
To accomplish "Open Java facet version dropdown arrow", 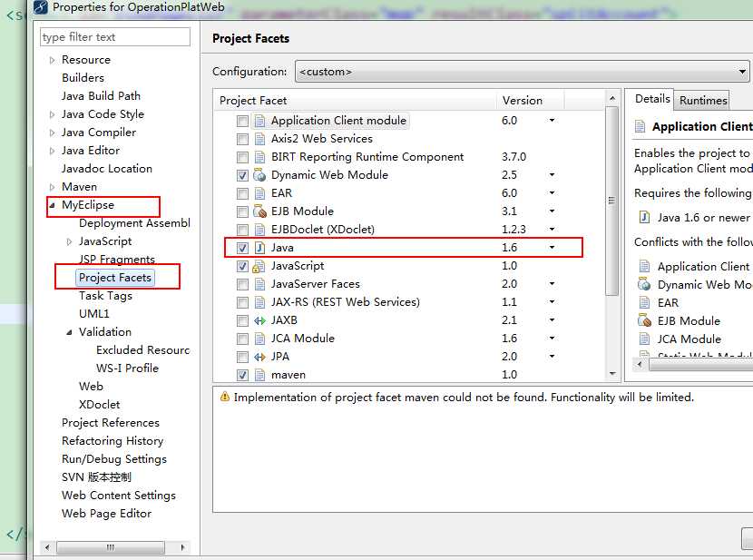I will (553, 248).
